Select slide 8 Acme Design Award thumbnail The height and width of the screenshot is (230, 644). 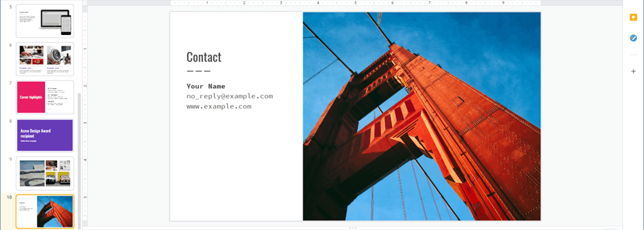coord(45,135)
